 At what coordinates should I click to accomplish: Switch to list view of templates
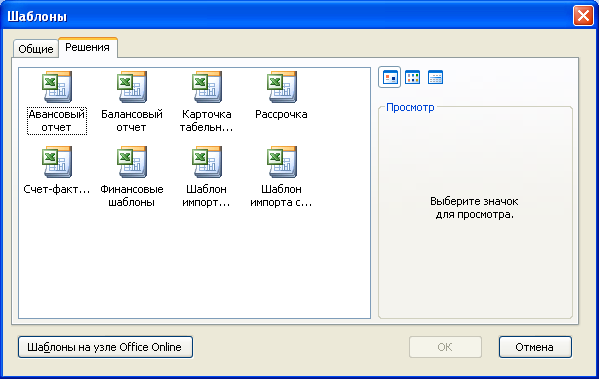coord(413,77)
